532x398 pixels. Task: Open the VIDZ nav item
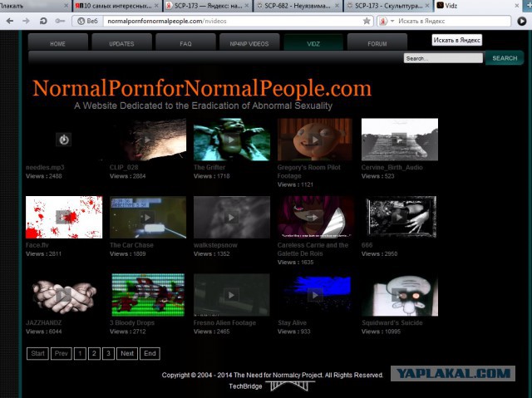(313, 43)
